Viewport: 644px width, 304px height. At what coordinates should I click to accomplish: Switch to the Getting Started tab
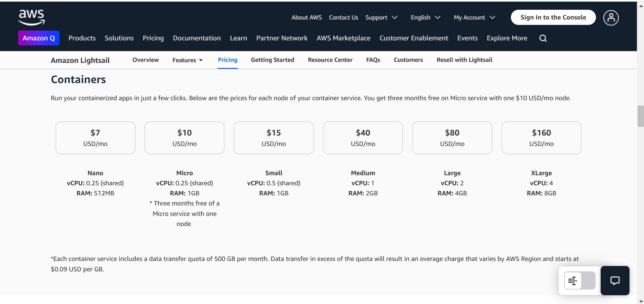point(273,60)
